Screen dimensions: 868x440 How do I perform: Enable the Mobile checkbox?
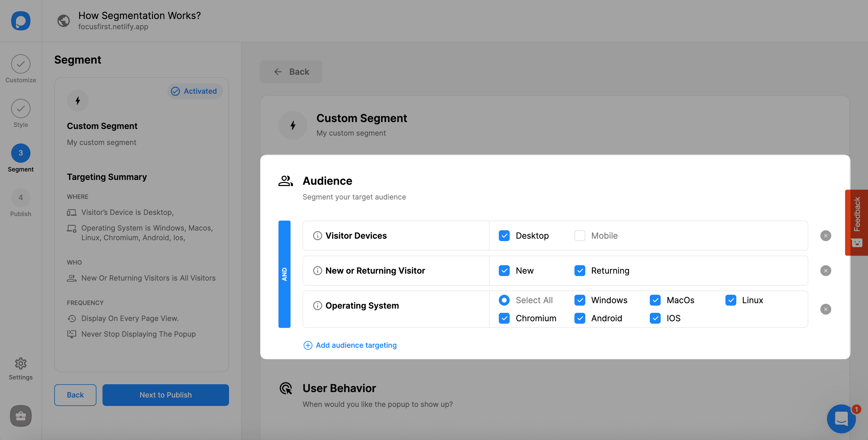coord(580,235)
